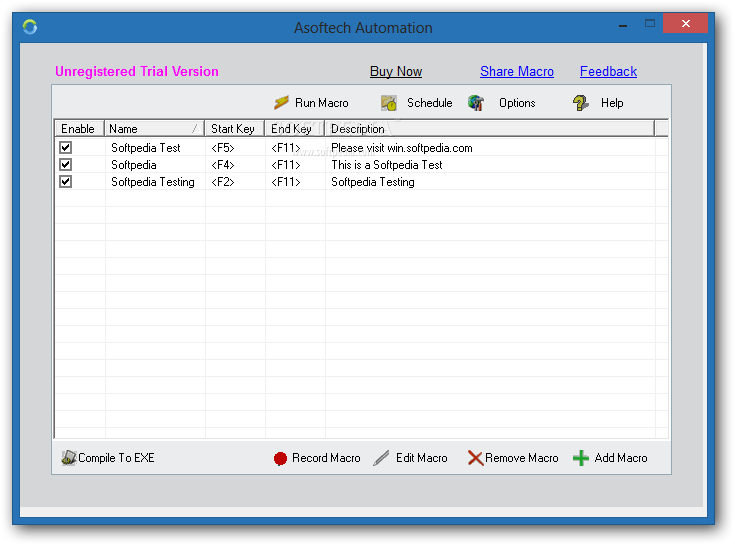This screenshot has width=735, height=545.
Task: Select the "Softpedia Test" macro name
Action: [x=145, y=148]
